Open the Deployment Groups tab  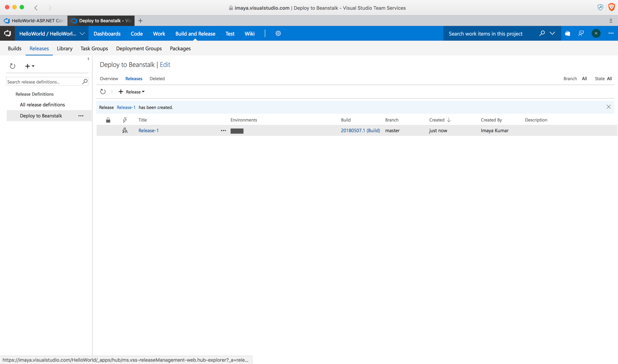coord(139,49)
